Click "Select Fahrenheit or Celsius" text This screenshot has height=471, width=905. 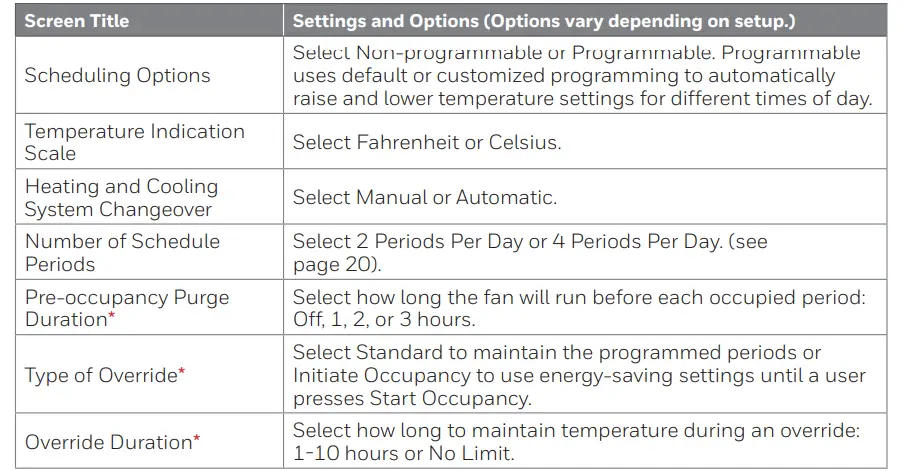427,142
